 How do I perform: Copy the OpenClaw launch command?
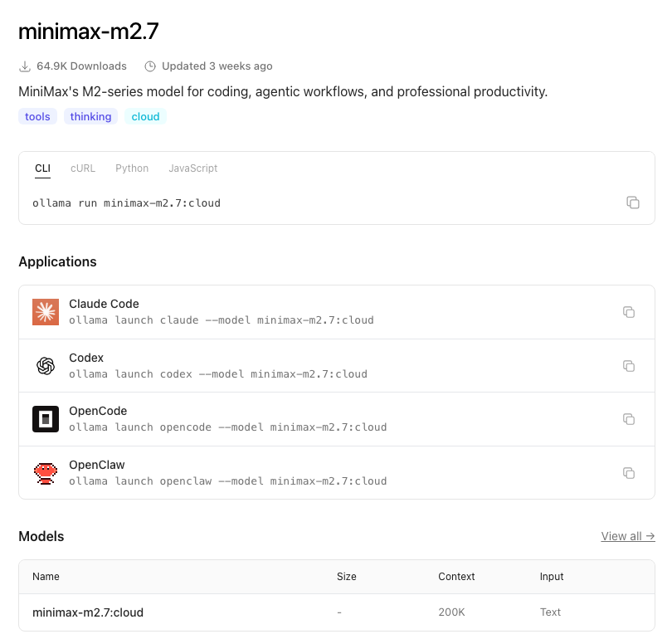pyautogui.click(x=629, y=473)
